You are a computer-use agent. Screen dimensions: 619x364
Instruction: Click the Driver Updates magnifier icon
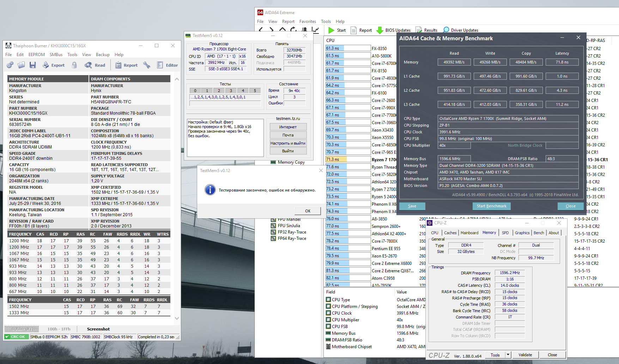click(x=446, y=30)
